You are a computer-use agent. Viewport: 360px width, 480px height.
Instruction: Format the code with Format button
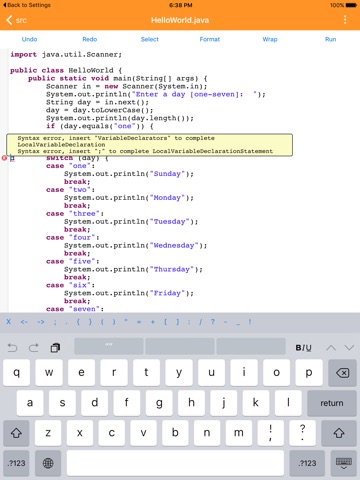(x=210, y=39)
